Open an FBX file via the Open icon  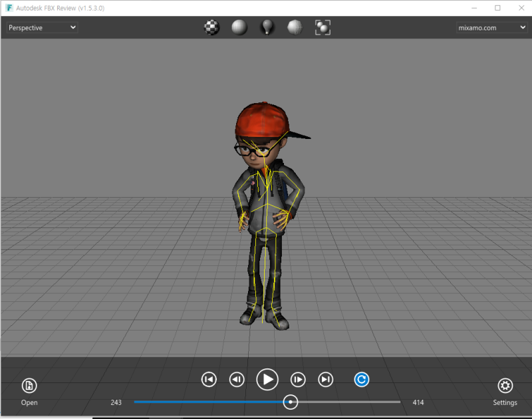point(29,384)
